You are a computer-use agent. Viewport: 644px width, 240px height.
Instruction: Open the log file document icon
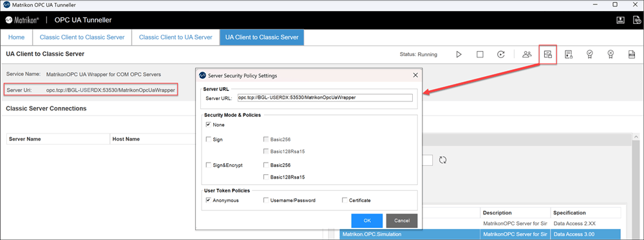point(632,54)
